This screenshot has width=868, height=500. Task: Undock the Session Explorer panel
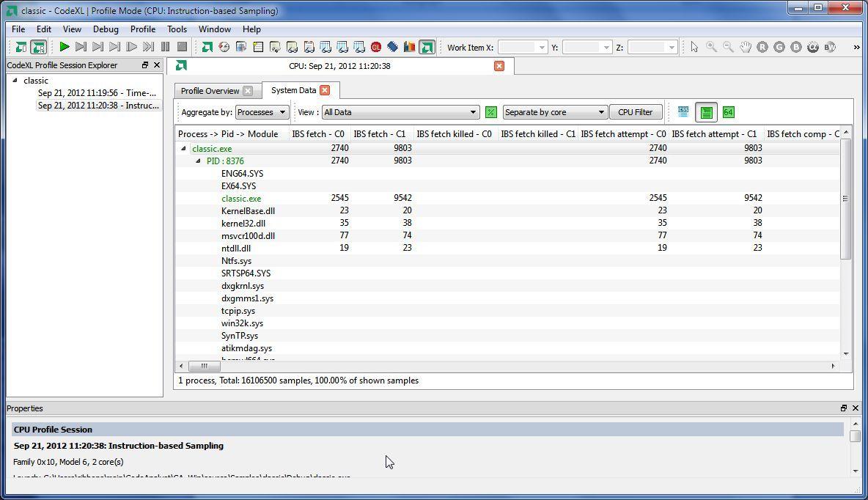point(145,65)
